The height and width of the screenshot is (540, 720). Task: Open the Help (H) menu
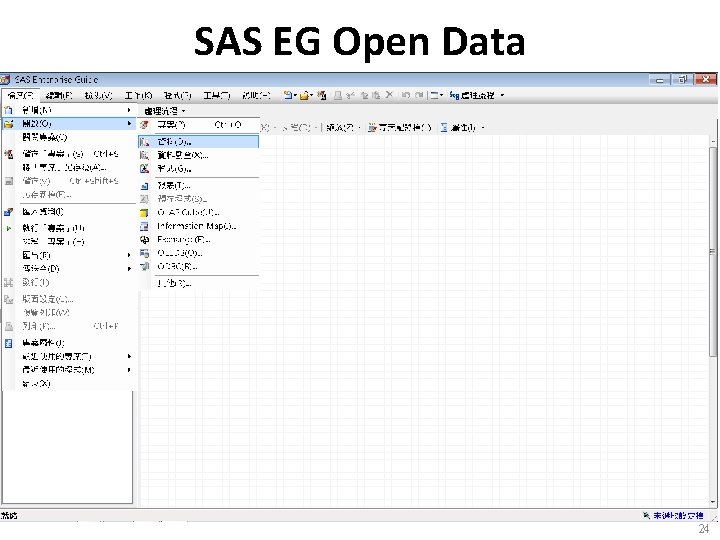pyautogui.click(x=256, y=96)
